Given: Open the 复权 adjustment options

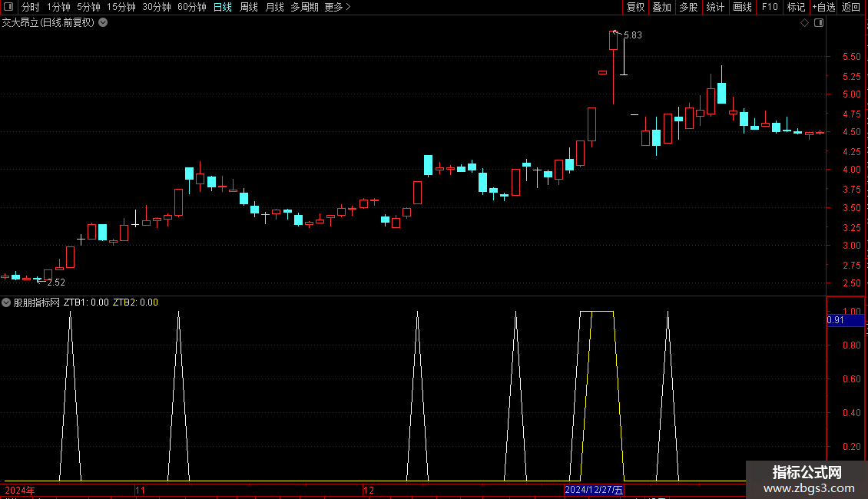Looking at the screenshot, I should click(635, 7).
